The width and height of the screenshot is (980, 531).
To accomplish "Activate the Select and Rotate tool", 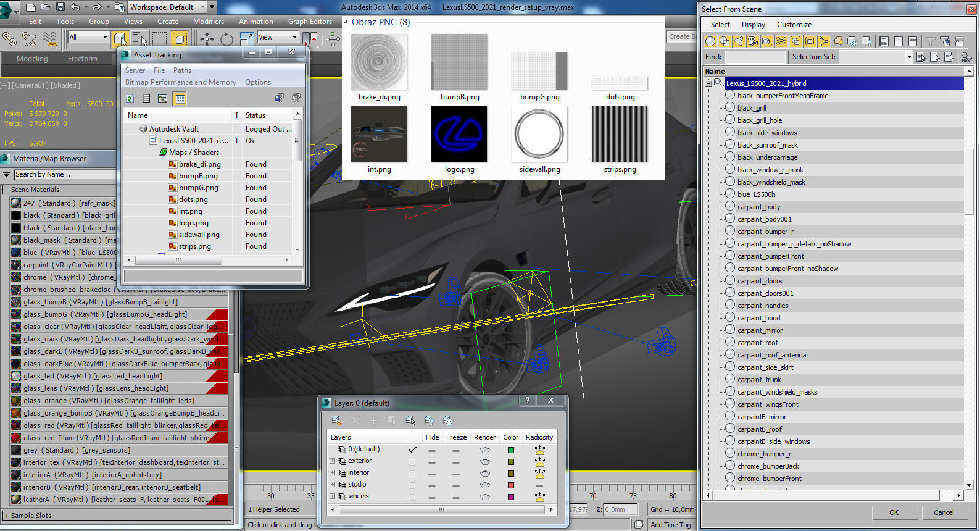I will [x=226, y=39].
